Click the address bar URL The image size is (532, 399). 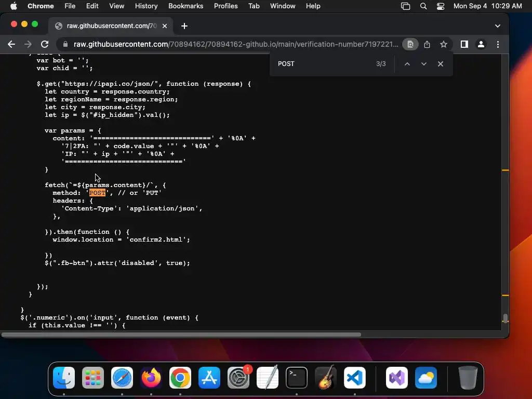pyautogui.click(x=236, y=45)
